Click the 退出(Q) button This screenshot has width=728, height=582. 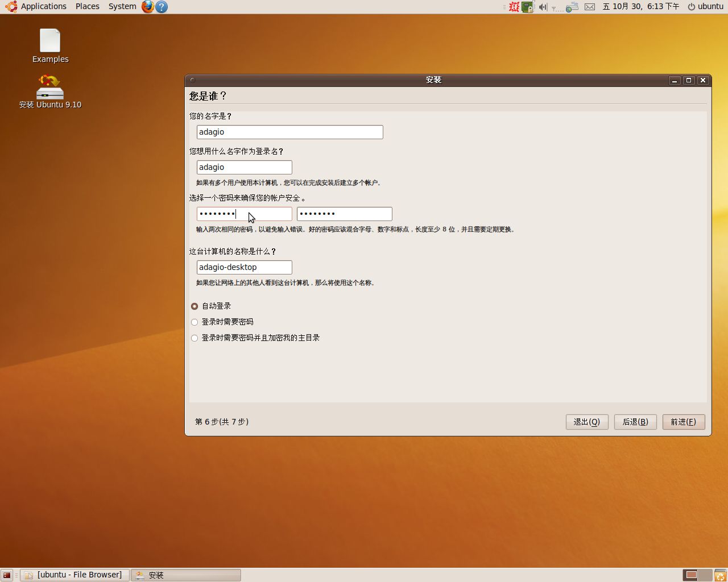[x=587, y=422]
